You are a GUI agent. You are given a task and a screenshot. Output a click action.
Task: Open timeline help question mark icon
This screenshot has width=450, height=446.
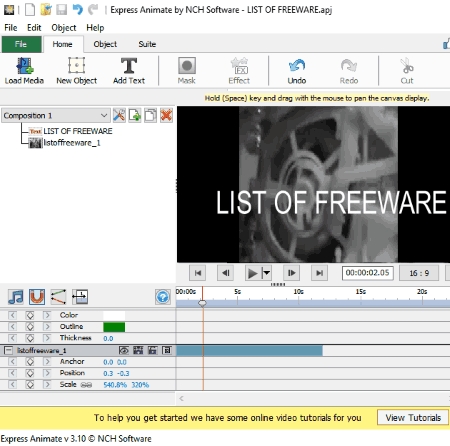(x=163, y=297)
